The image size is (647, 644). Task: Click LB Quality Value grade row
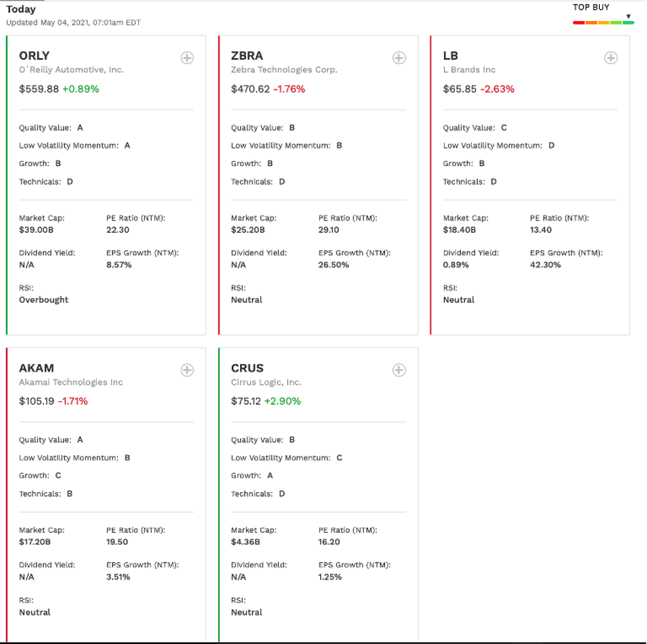click(x=475, y=128)
